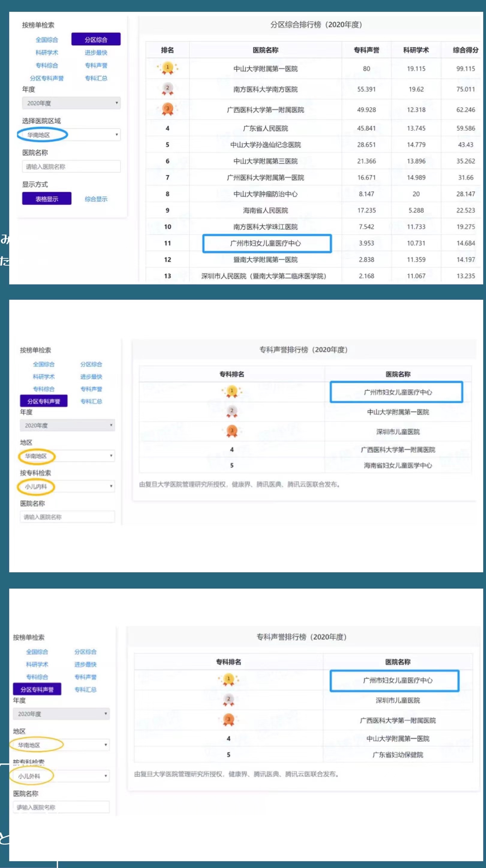Click the 专科声誉 column header in the 分区综合 table
Screen dimensions: 486x868
tap(366, 50)
